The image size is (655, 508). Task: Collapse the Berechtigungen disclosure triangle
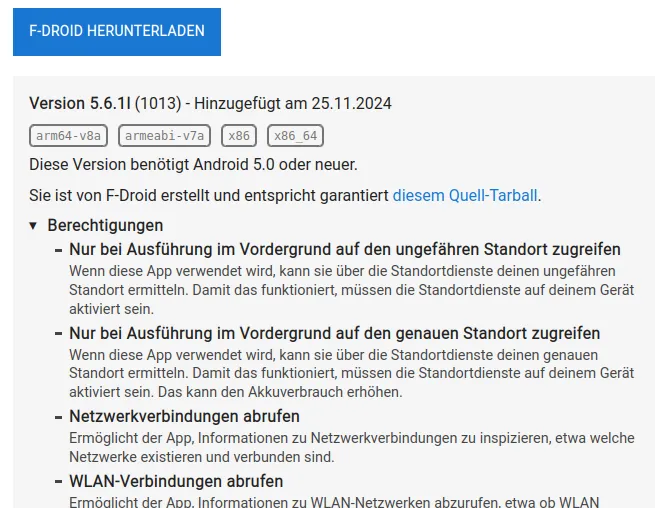[34, 226]
